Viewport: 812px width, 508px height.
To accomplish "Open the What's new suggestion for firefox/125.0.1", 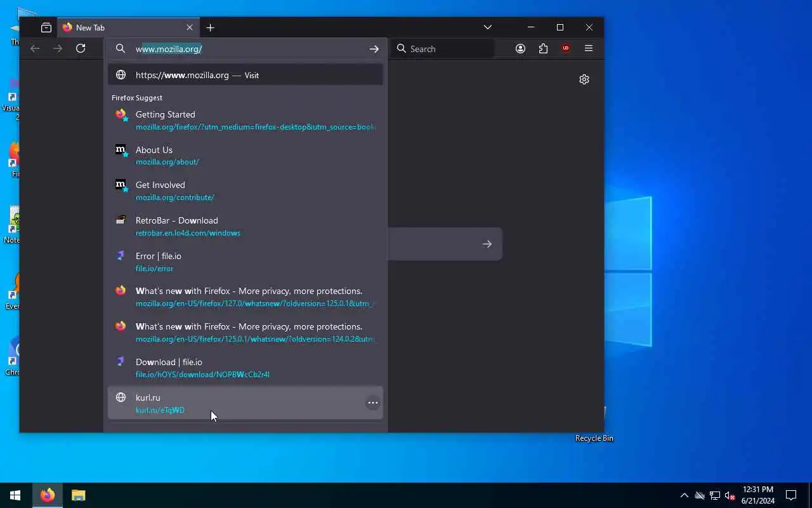I will [246, 332].
